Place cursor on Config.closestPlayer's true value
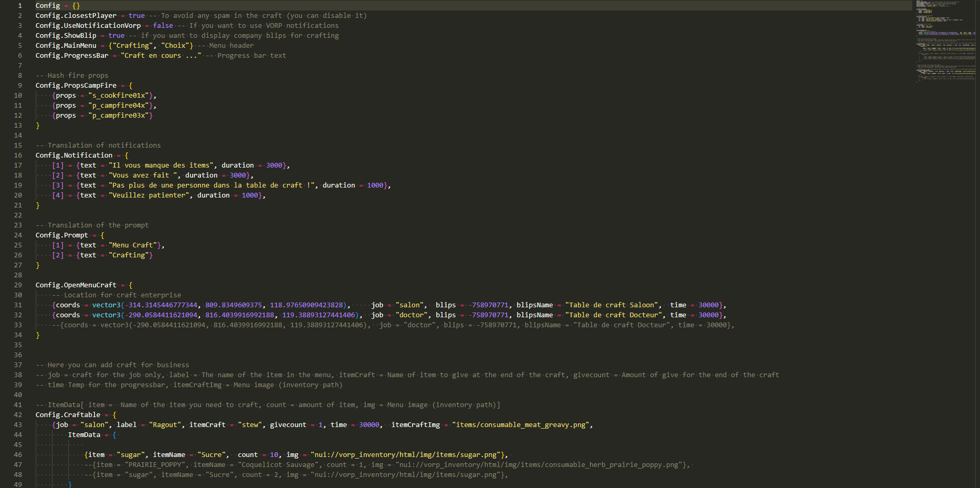This screenshot has width=980, height=488. point(136,16)
